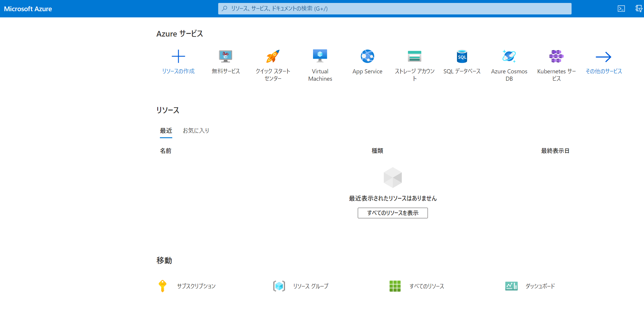
Task: Open the ストレージ アカウント icon
Action: coord(415,56)
